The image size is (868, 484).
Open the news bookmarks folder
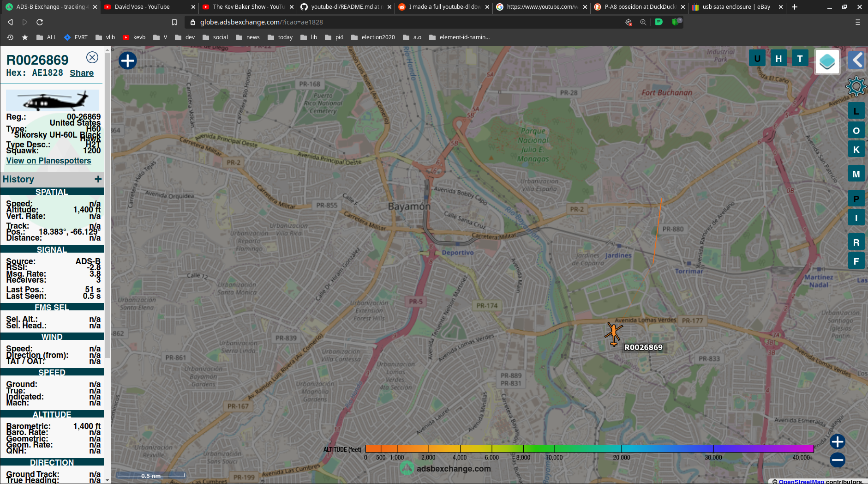click(248, 37)
